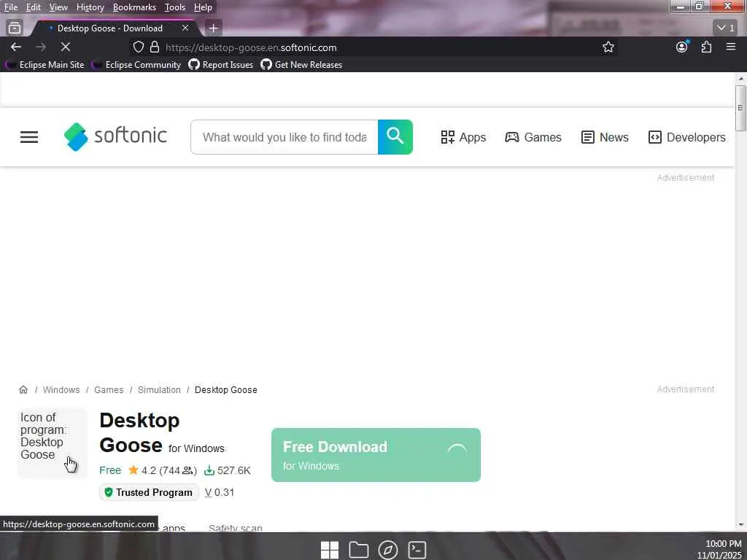Click the Free license label
Viewport: 747px width, 560px height.
coord(110,470)
